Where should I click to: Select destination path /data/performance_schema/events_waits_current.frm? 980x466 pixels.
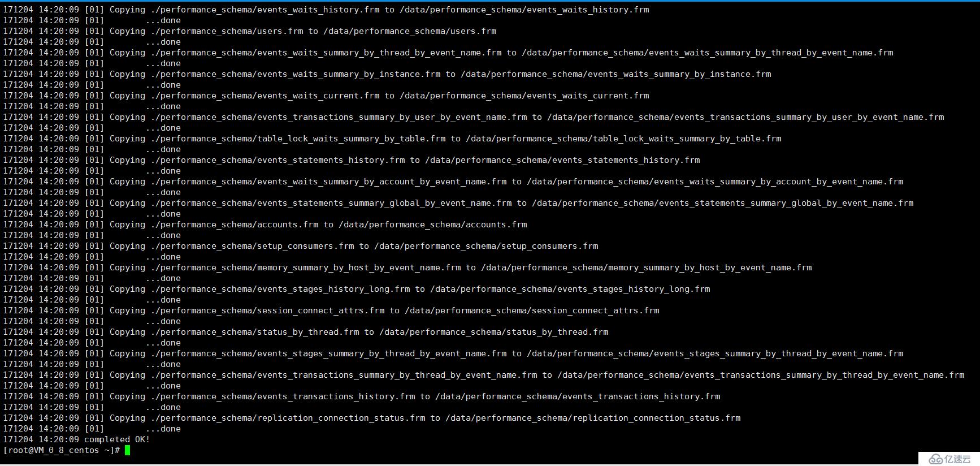point(524,96)
